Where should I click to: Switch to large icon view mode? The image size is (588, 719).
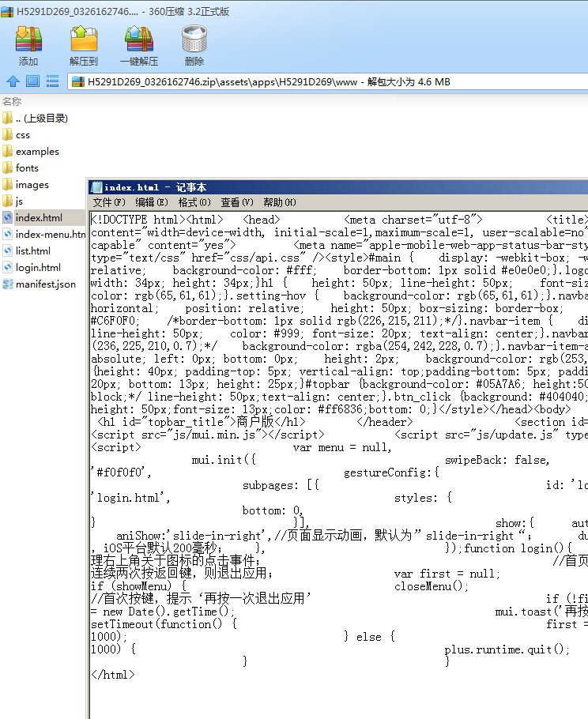click(32, 81)
